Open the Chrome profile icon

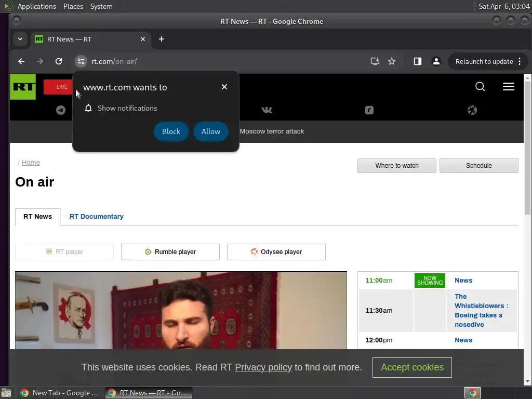pyautogui.click(x=436, y=61)
